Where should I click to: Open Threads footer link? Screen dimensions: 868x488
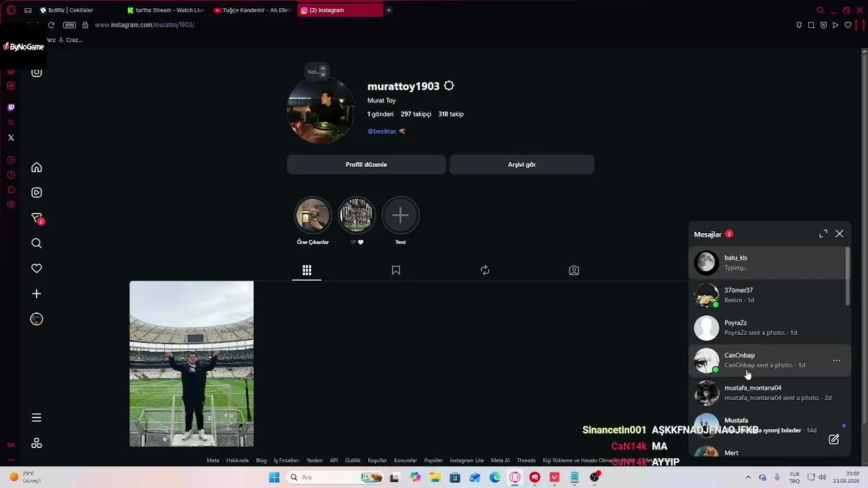tap(526, 461)
